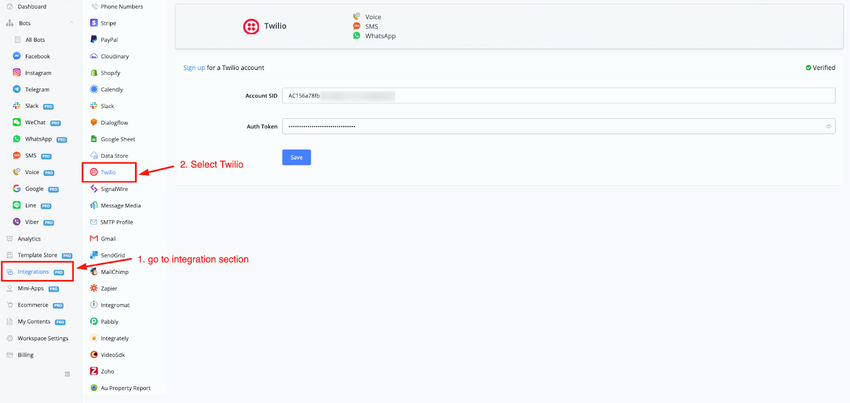The image size is (850, 403).
Task: Select the Shopify integration
Action: coord(105,73)
